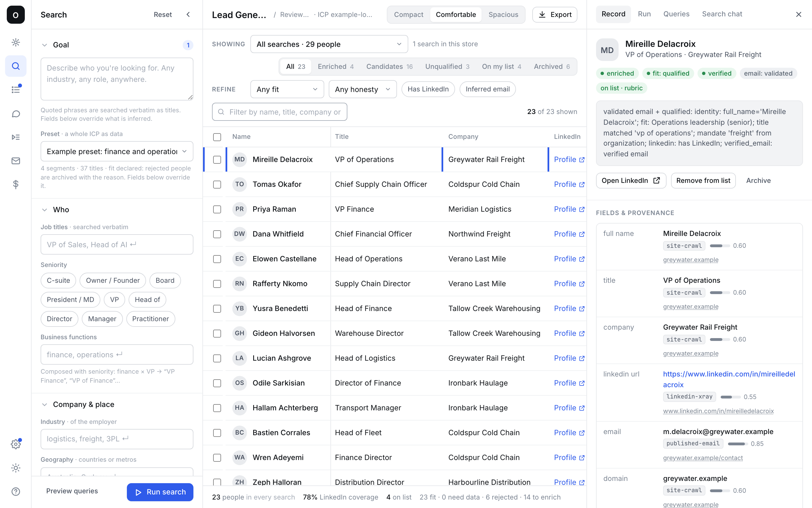The image size is (812, 508).
Task: Open the Any fit dropdown
Action: [287, 89]
